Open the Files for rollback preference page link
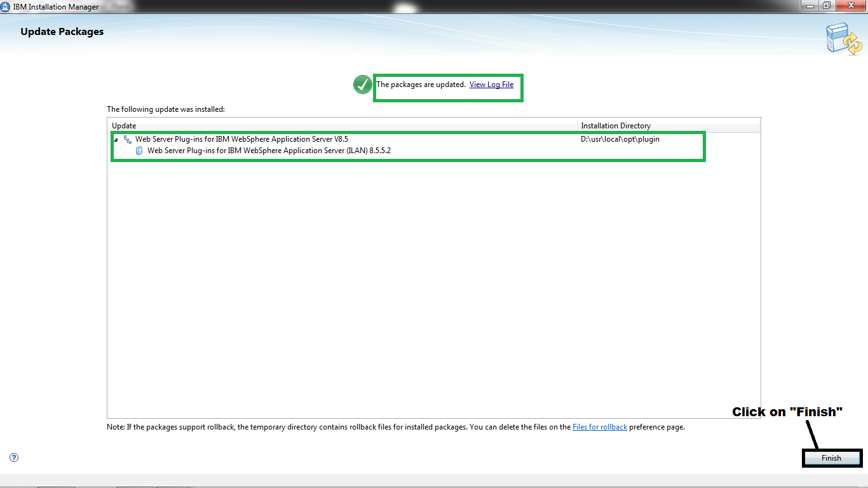This screenshot has width=868, height=488. click(599, 426)
